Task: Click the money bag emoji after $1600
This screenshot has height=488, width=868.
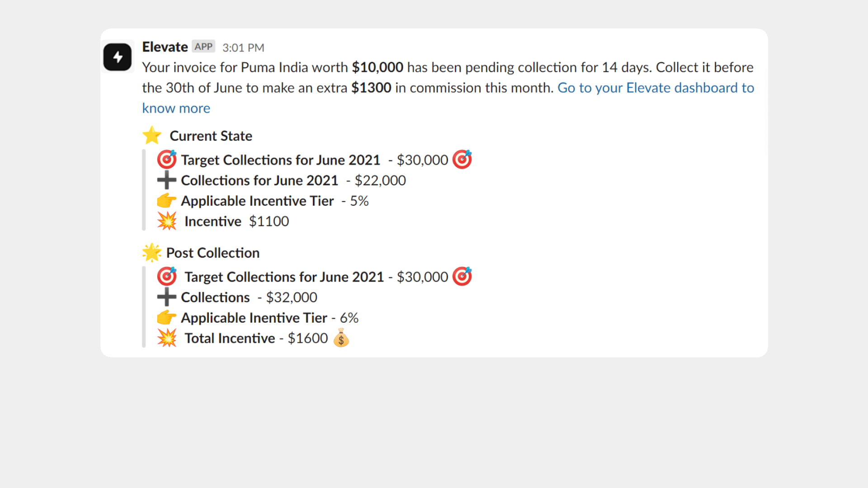Action: [341, 338]
